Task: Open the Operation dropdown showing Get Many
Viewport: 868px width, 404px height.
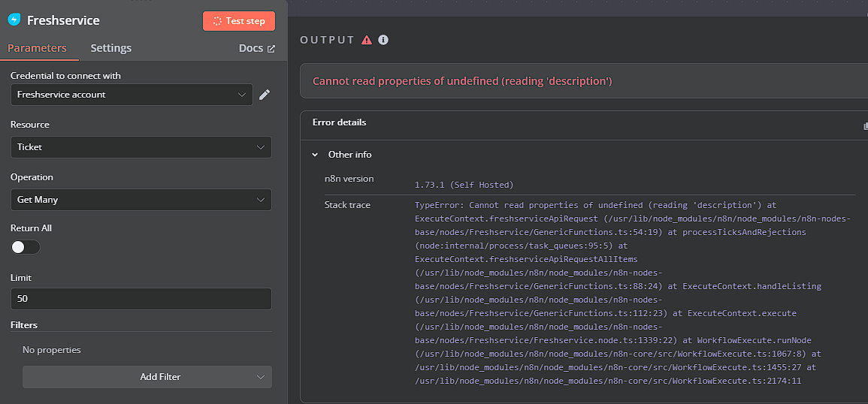Action: pos(141,200)
